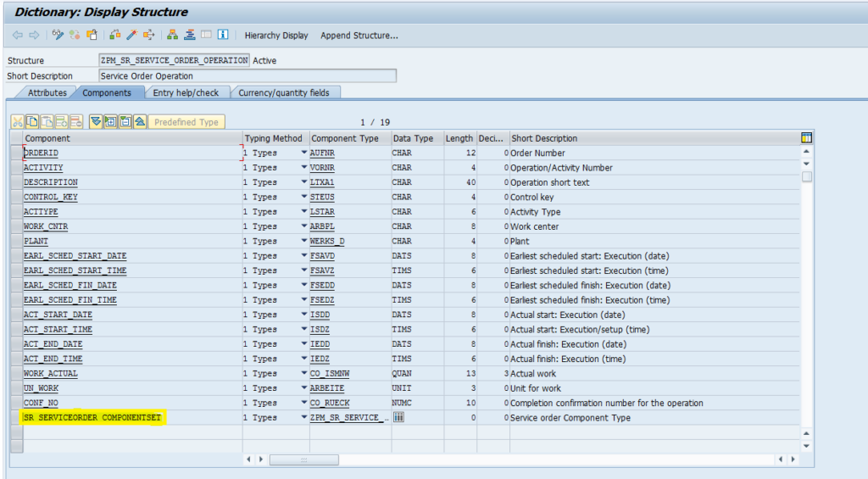Open Typing Method dropdown for WORK_ACTUAL
This screenshot has height=479, width=868.
click(304, 373)
